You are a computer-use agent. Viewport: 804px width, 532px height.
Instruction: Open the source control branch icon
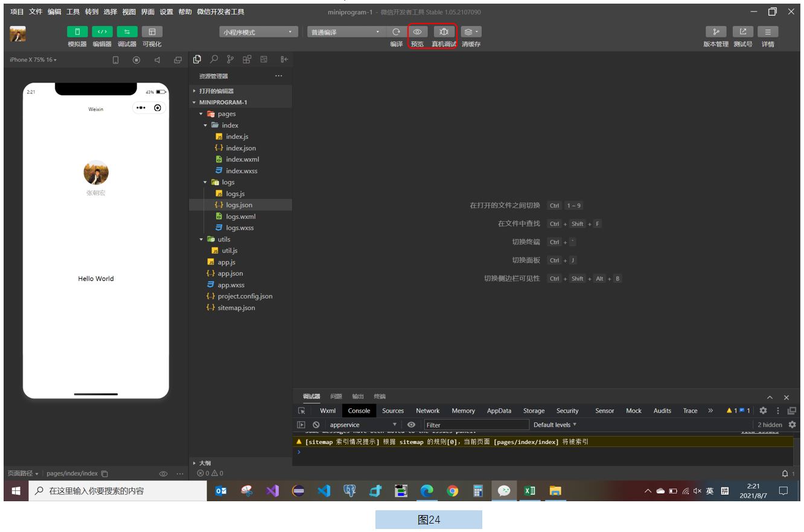coord(230,59)
